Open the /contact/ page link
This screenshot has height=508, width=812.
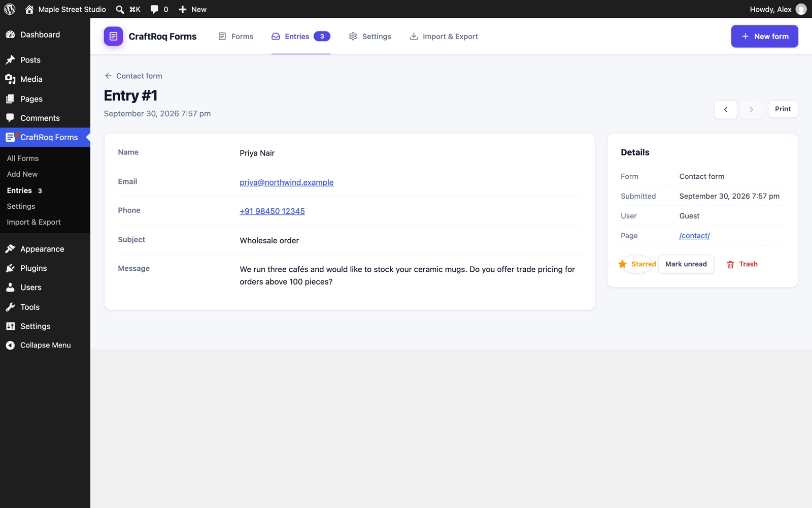pyautogui.click(x=694, y=236)
